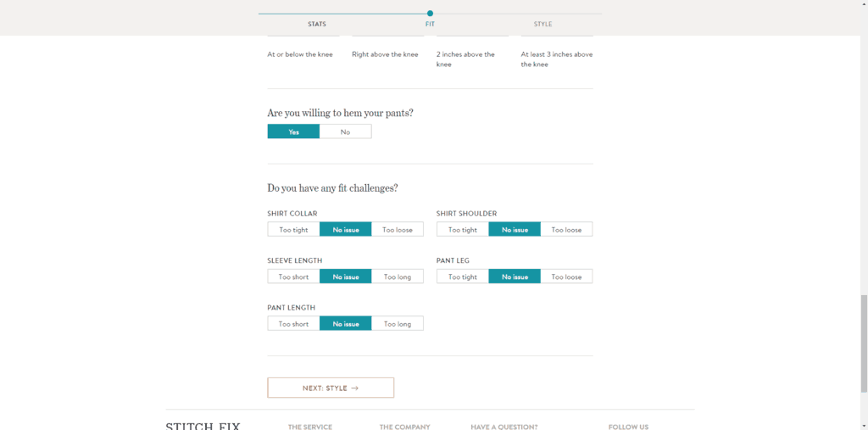This screenshot has width=868, height=430.
Task: Mark shirt shoulder as Too loose
Action: pos(566,229)
